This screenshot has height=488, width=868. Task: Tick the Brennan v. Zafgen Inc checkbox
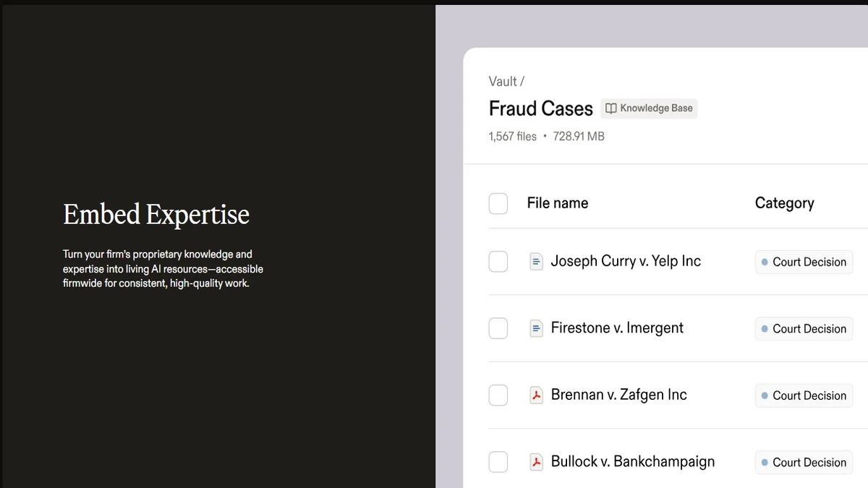(x=498, y=395)
